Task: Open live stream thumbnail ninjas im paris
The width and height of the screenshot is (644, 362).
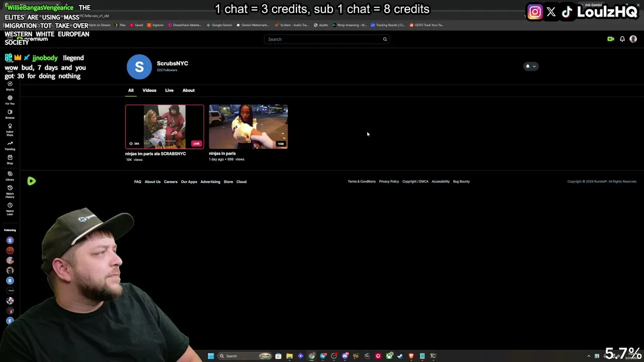Action: pos(165,127)
